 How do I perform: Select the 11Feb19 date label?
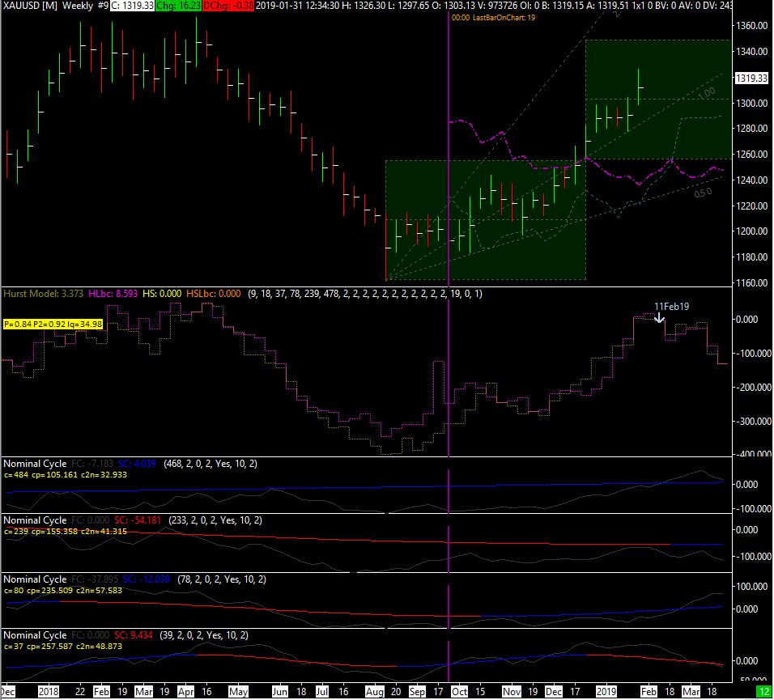pos(671,307)
